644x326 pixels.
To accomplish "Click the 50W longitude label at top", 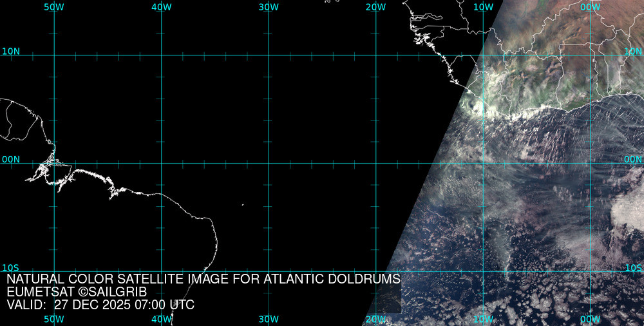I will pyautogui.click(x=54, y=7).
